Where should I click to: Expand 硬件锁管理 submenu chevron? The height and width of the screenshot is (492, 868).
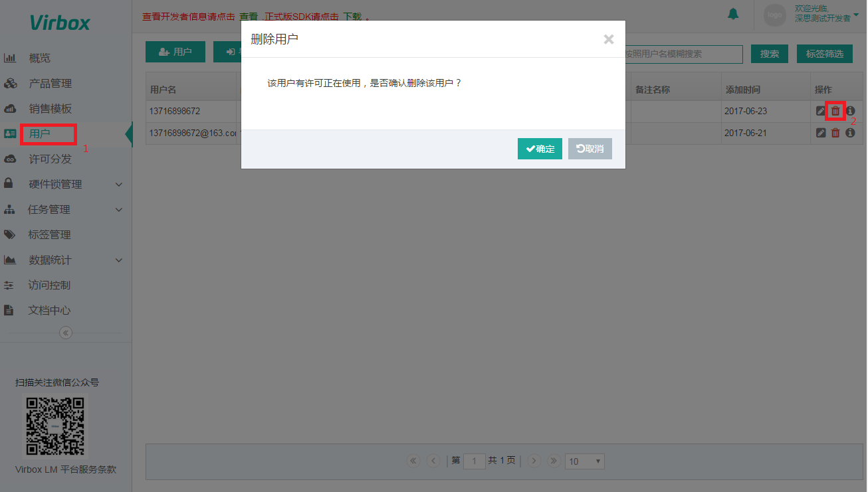pos(119,185)
